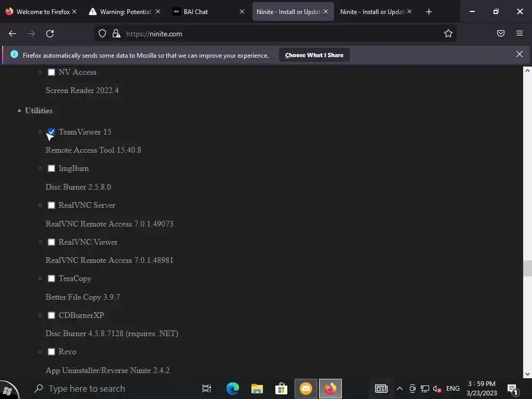Image resolution: width=532 pixels, height=399 pixels.
Task: Click the Utilities heading
Action: click(x=38, y=111)
